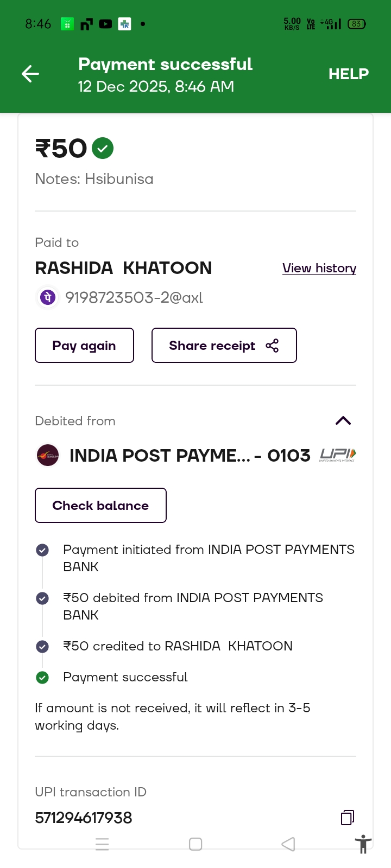Open the Android recent apps menu
The width and height of the screenshot is (391, 868).
(x=102, y=844)
